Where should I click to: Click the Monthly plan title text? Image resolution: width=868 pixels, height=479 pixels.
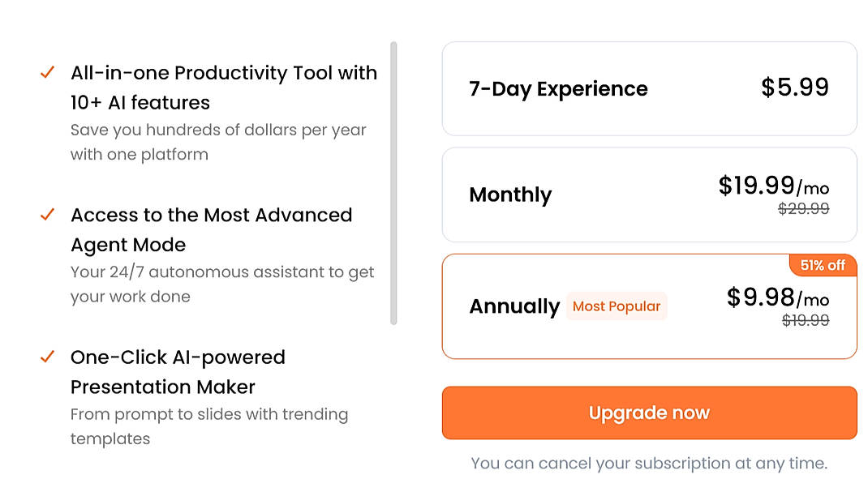point(510,195)
